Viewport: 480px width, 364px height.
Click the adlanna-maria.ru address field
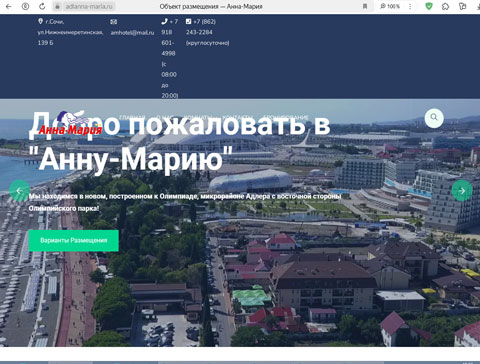tap(89, 6)
